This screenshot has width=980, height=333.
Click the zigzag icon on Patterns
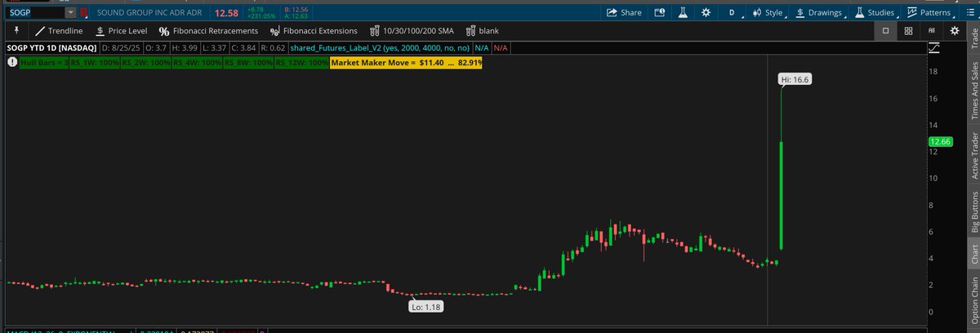(913, 12)
